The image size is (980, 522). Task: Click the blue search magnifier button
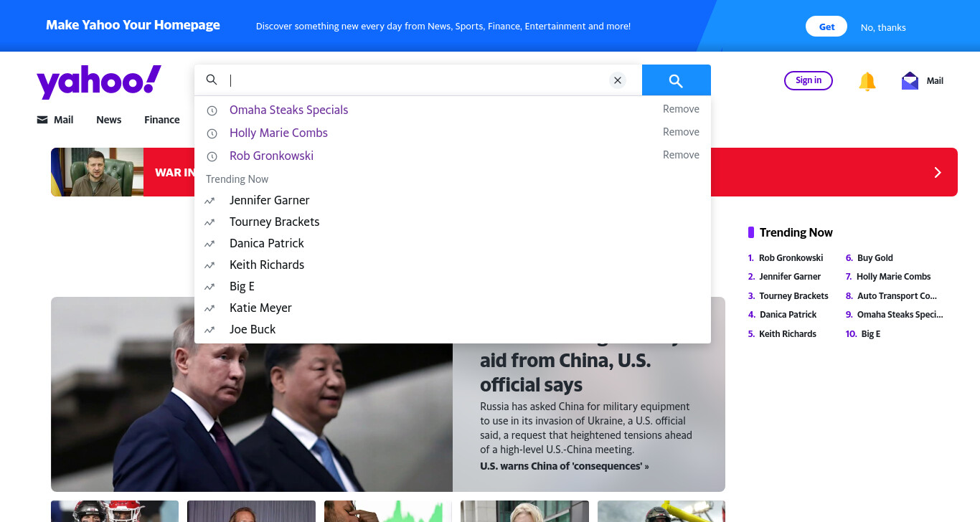click(676, 80)
